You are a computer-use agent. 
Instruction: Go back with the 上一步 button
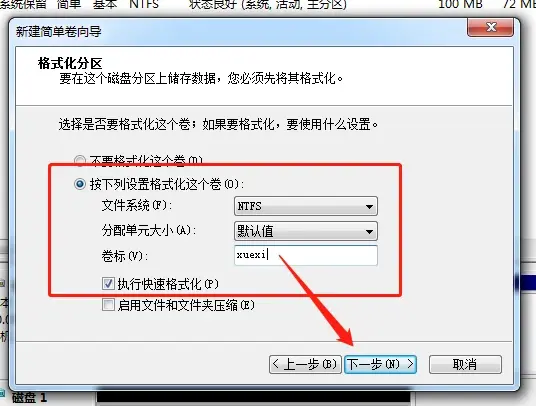(305, 364)
